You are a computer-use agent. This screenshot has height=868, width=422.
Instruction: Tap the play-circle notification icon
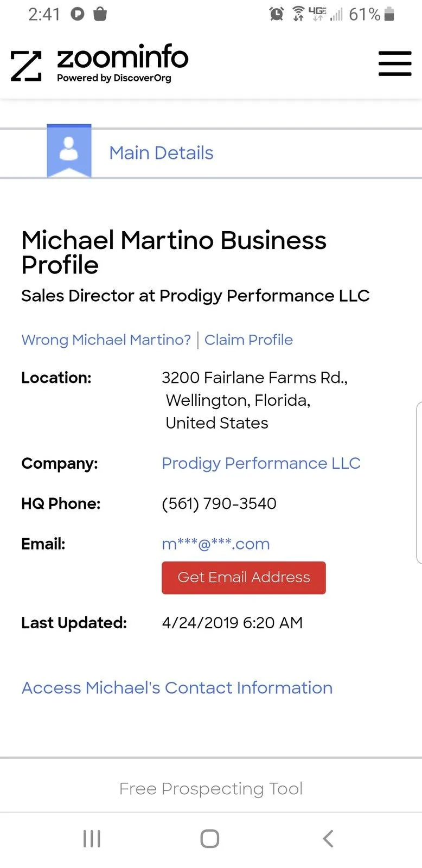click(x=78, y=14)
